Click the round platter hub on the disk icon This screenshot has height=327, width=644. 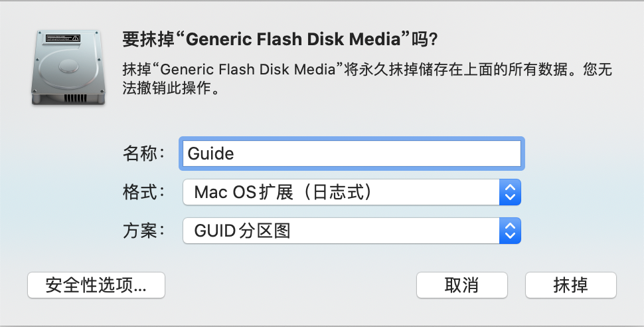(x=68, y=66)
